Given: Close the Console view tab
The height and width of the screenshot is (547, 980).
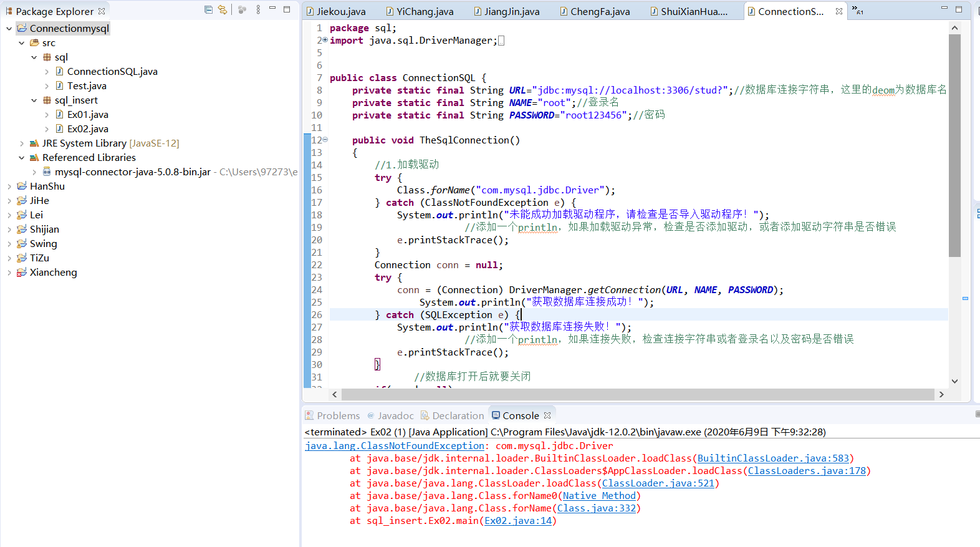Looking at the screenshot, I should pos(547,415).
